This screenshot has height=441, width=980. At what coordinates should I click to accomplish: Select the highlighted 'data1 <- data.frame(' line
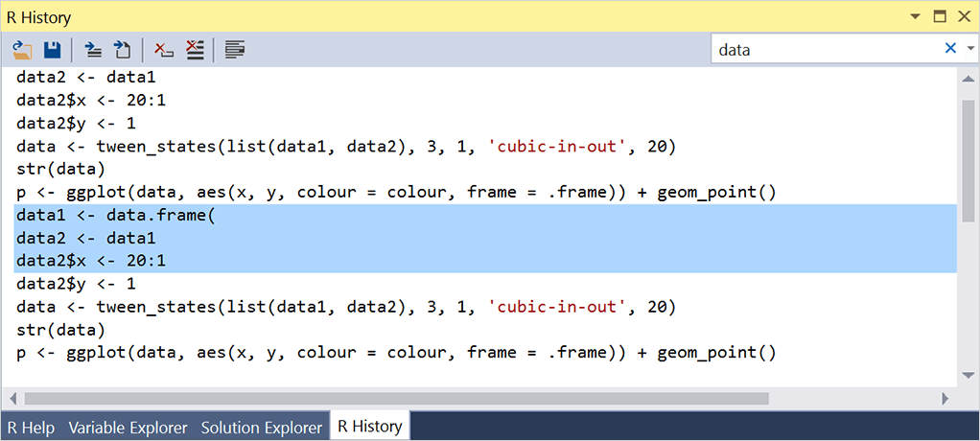click(485, 216)
